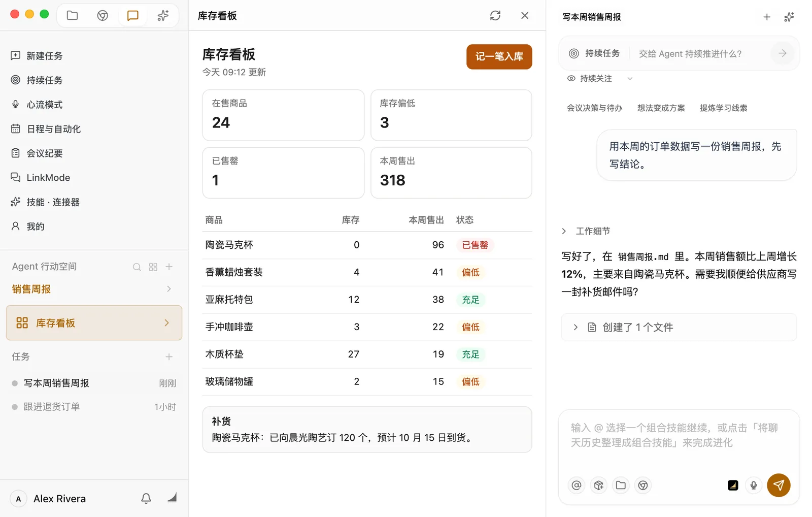This screenshot has width=812, height=517.
Task: Insert mention with @ icon
Action: tap(577, 486)
